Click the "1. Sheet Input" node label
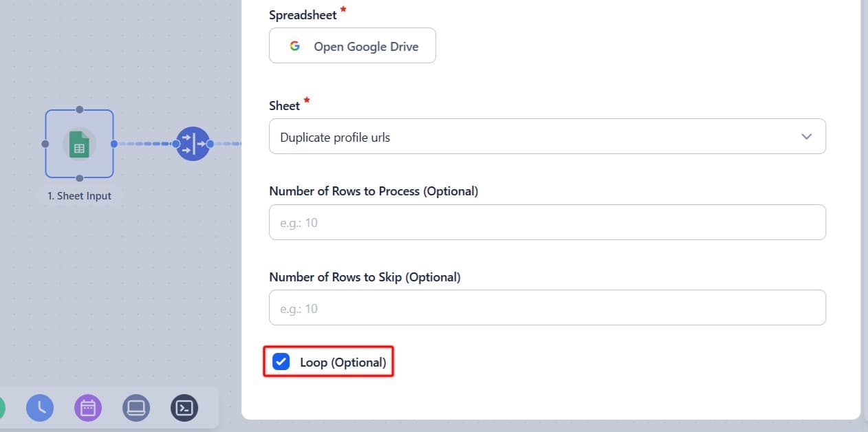 click(x=80, y=196)
